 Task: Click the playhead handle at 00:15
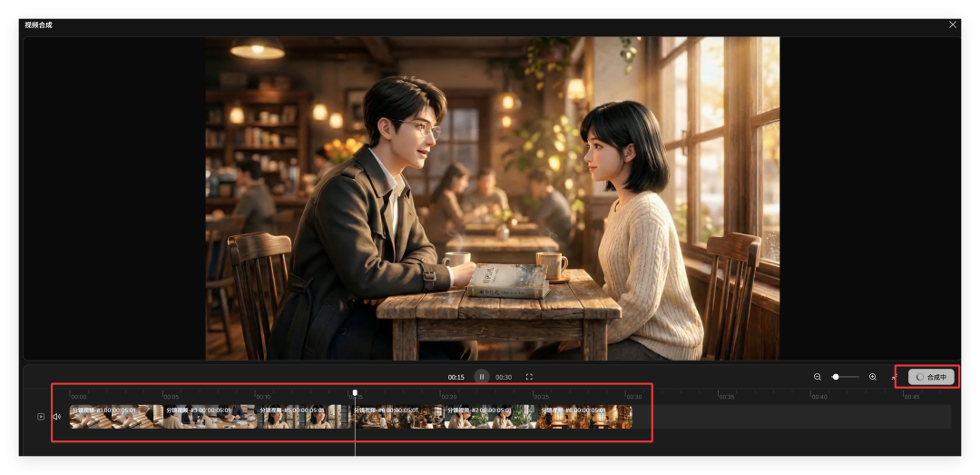point(355,393)
